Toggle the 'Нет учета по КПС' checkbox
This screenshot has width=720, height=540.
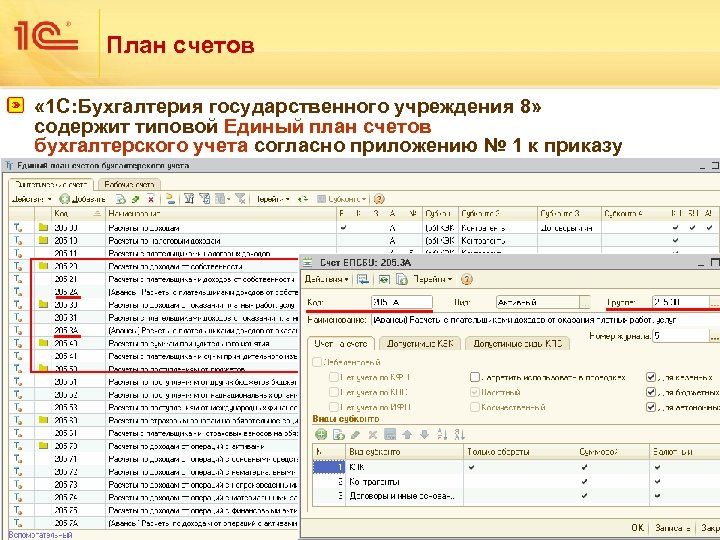point(334,392)
